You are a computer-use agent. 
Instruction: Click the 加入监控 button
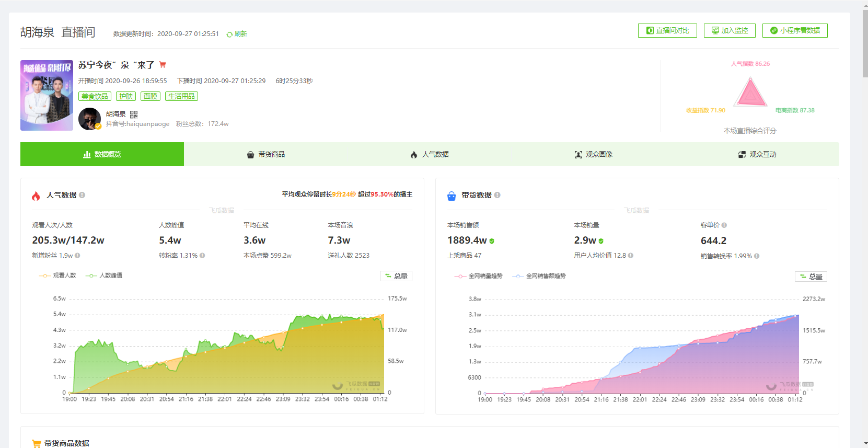[x=730, y=30]
